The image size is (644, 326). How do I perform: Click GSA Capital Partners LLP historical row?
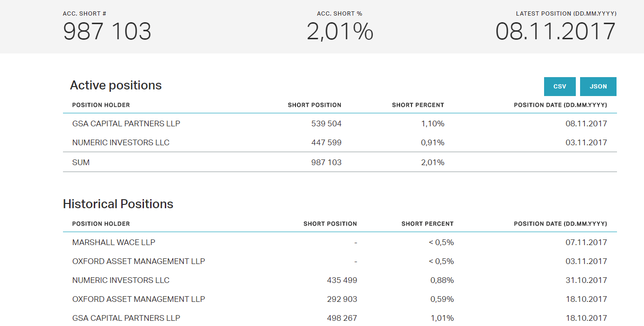(126, 318)
